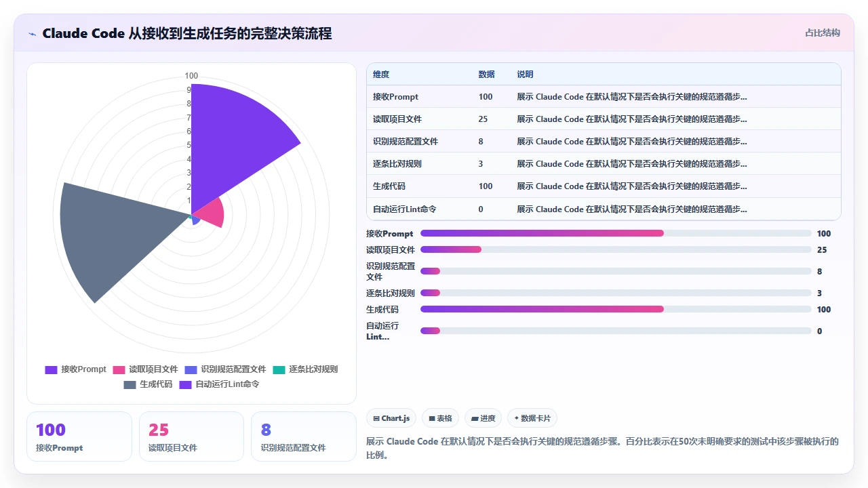The width and height of the screenshot is (868, 488).
Task: Select the 逐条比对规则 table row name
Action: pyautogui.click(x=397, y=164)
